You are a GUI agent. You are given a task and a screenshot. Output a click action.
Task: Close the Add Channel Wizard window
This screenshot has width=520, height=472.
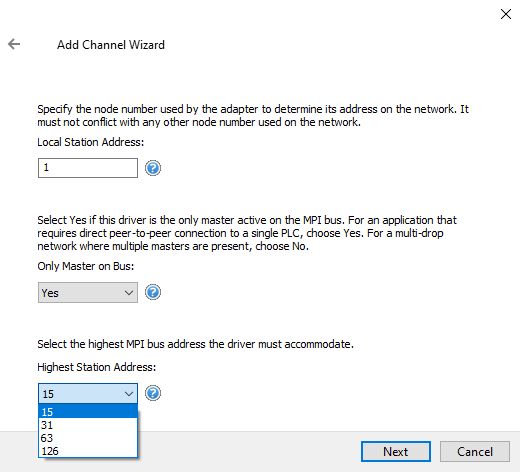506,14
